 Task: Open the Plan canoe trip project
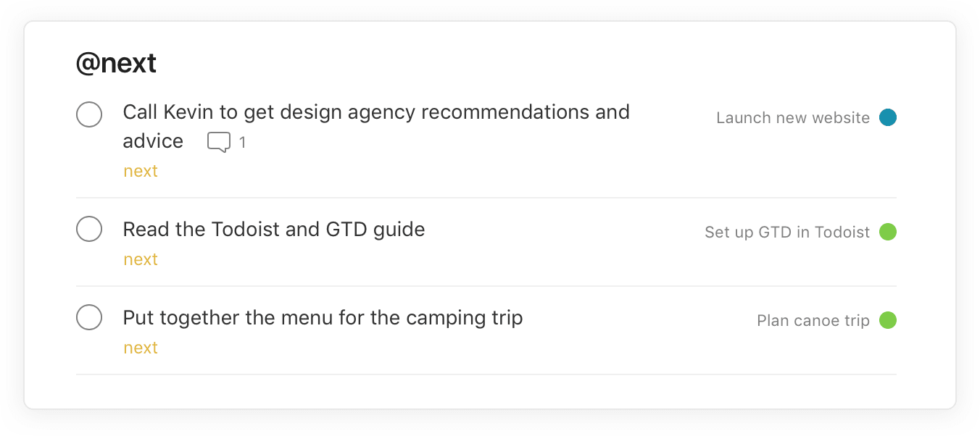pyautogui.click(x=813, y=321)
